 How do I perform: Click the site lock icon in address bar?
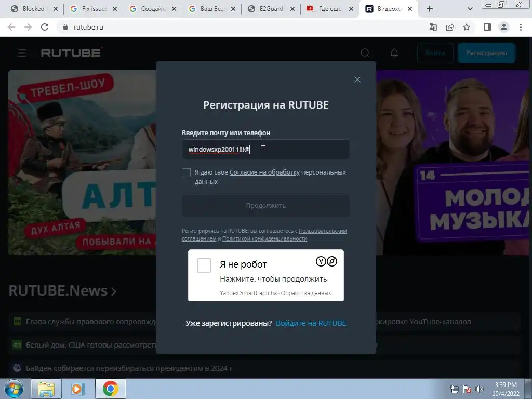65,27
